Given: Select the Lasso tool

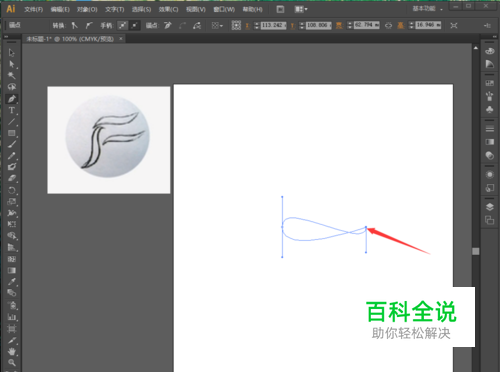Looking at the screenshot, I should click(12, 87).
